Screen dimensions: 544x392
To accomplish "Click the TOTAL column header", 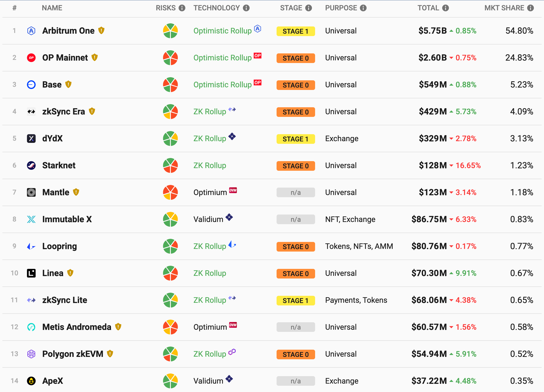I will tap(428, 8).
